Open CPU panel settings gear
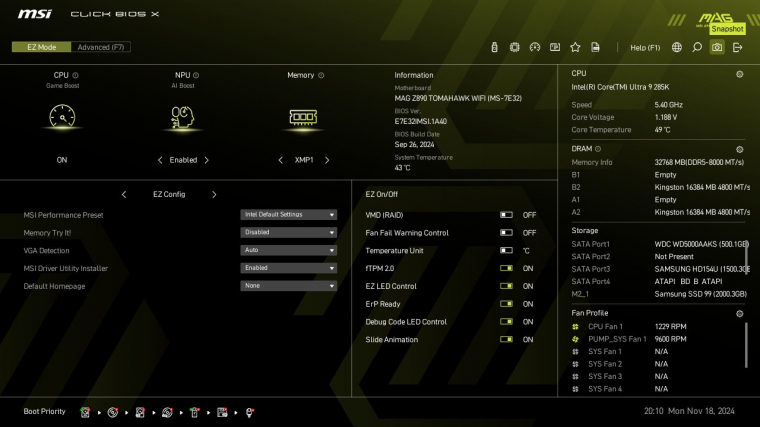Image resolution: width=760 pixels, height=427 pixels. point(740,74)
